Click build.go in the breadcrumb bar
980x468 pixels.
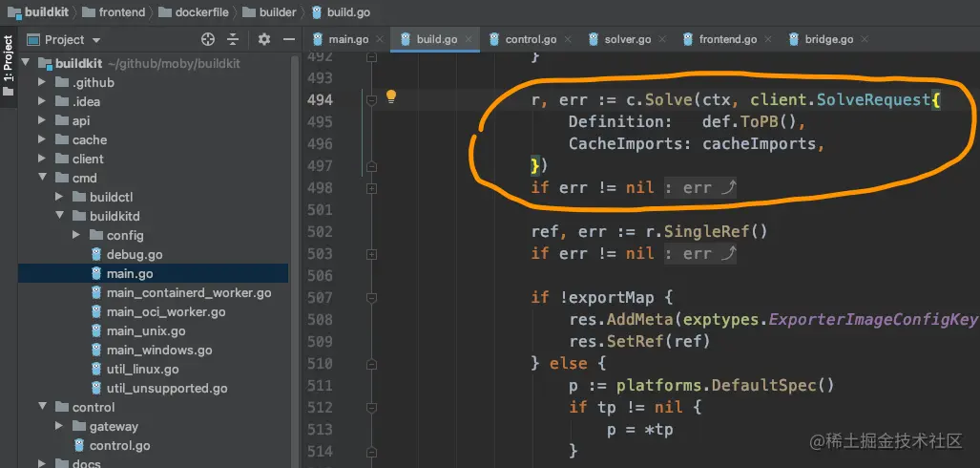tap(342, 11)
